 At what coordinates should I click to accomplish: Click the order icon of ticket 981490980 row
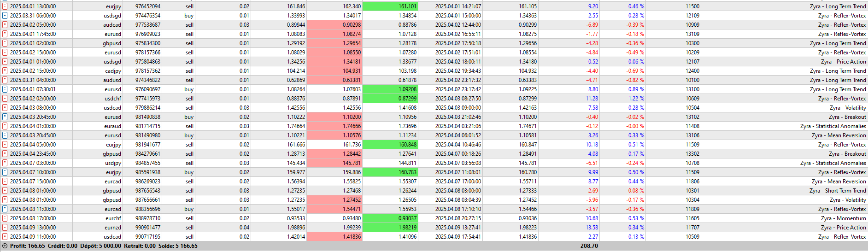point(5,135)
